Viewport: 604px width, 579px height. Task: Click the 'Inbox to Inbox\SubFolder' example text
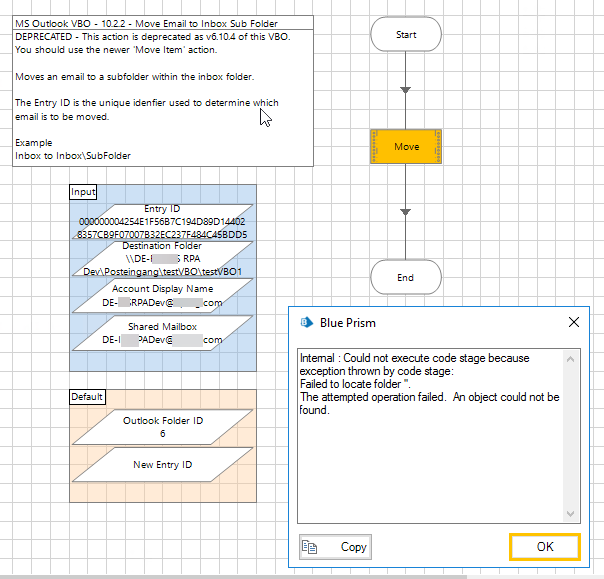click(x=73, y=156)
